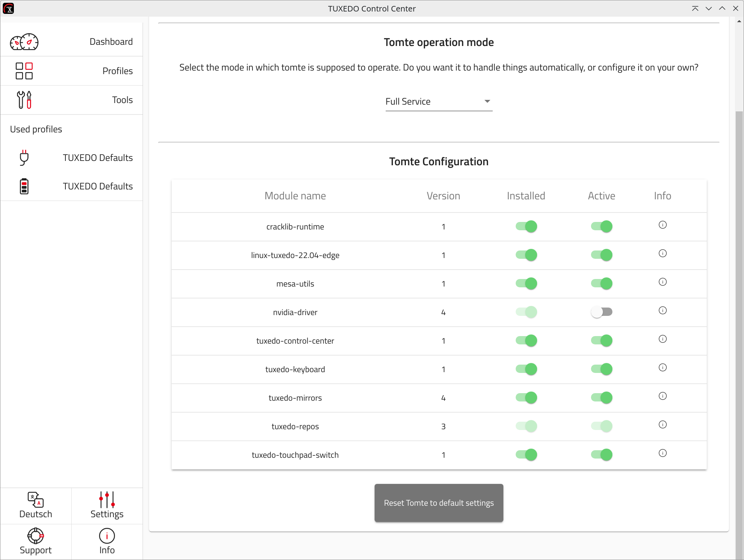Show info for tuxedo-mirrors module
744x560 pixels.
[663, 396]
